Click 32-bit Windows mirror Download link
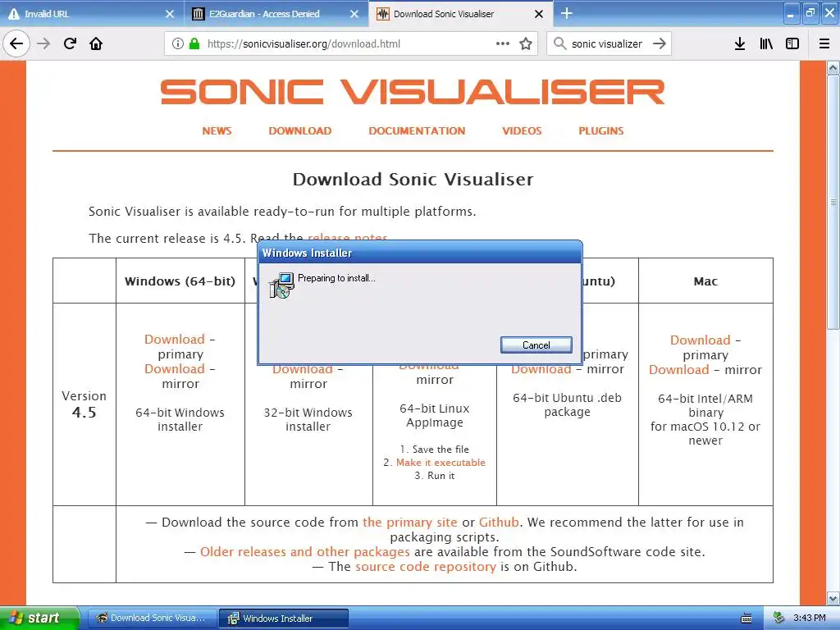Image resolution: width=840 pixels, height=630 pixels. (303, 370)
